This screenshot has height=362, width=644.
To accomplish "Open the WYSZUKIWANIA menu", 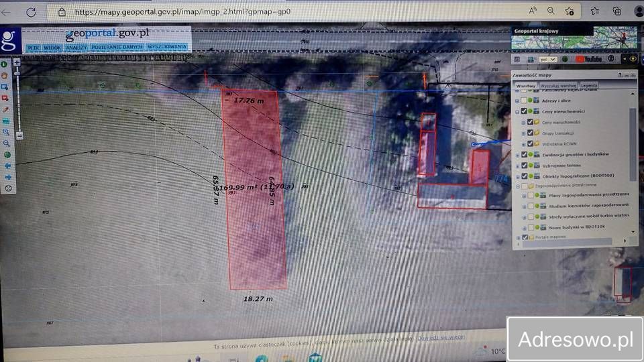I will (x=167, y=47).
